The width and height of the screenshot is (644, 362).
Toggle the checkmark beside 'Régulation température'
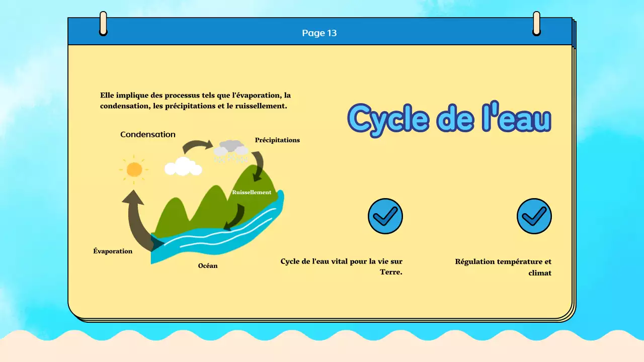(534, 216)
